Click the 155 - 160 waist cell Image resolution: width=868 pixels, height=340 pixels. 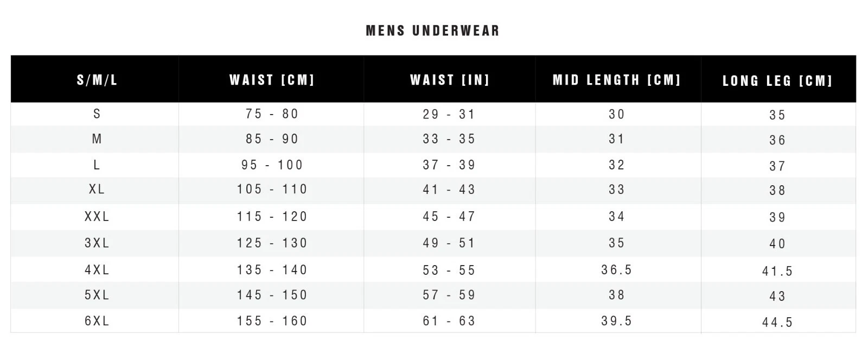[272, 321]
